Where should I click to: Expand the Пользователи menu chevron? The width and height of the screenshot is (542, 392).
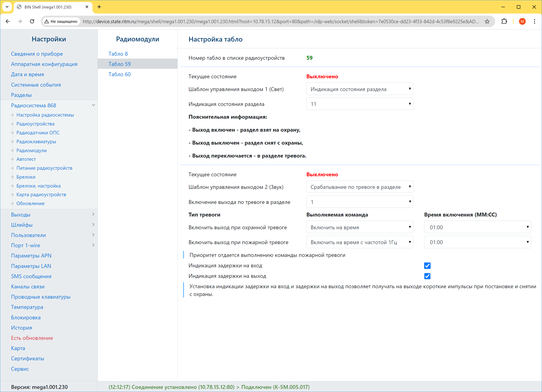[93, 235]
